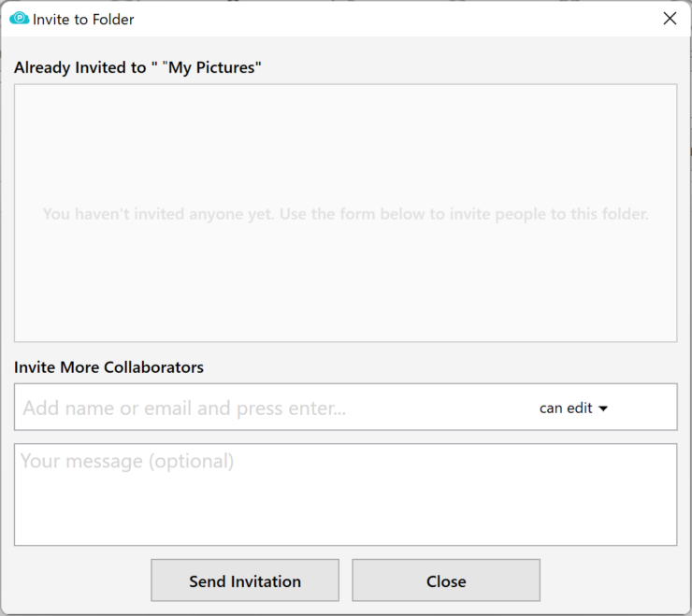Click the 'Invite More Collaborators' heading
692x616 pixels.
coord(108,367)
